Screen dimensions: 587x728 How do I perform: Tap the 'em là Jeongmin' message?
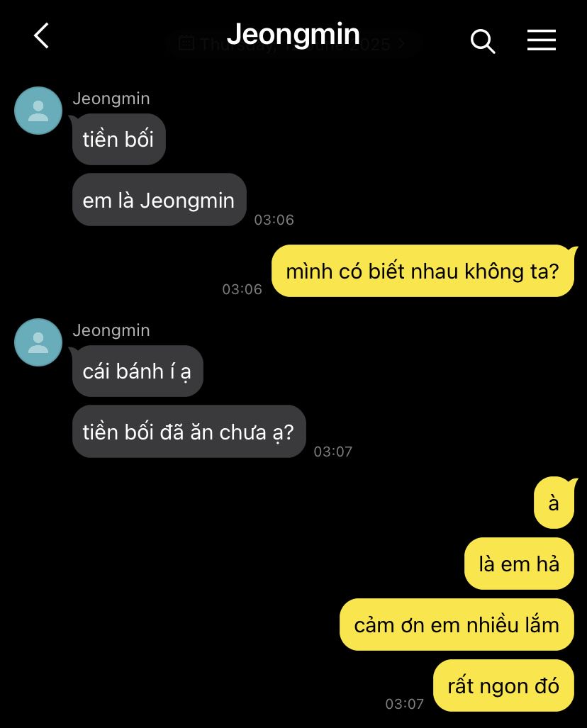pos(159,200)
